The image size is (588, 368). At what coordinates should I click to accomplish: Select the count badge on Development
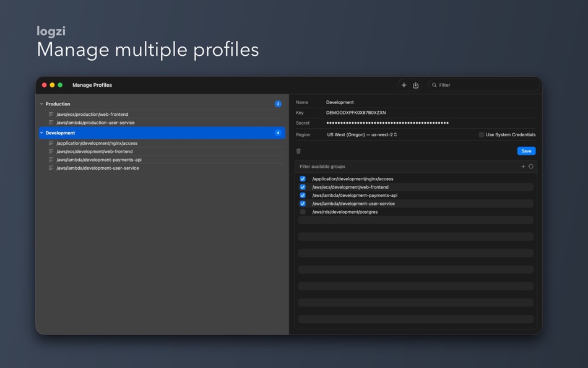[x=277, y=132]
